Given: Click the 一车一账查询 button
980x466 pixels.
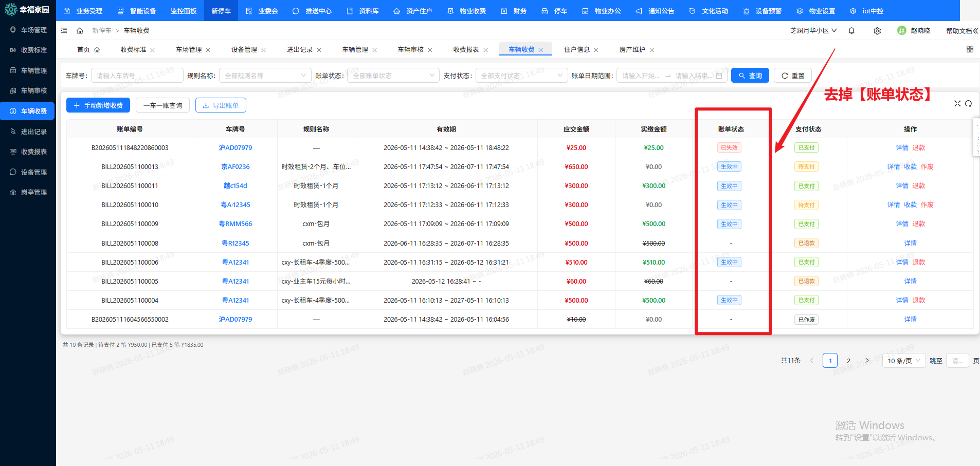Looking at the screenshot, I should [162, 105].
